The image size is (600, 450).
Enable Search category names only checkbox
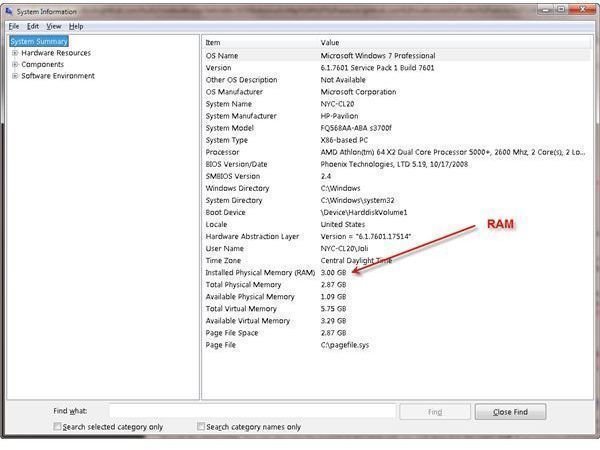coord(201,426)
